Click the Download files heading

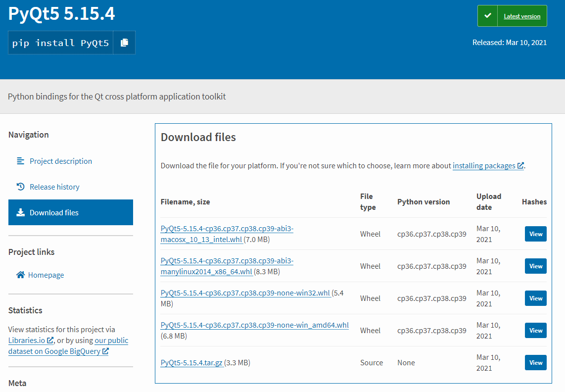tap(198, 137)
